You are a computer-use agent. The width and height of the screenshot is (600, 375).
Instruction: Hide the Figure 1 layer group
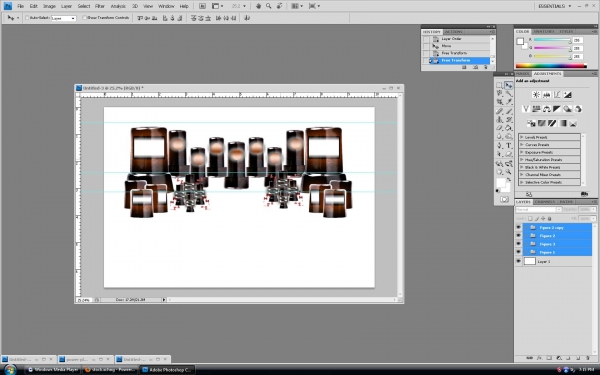[518, 252]
